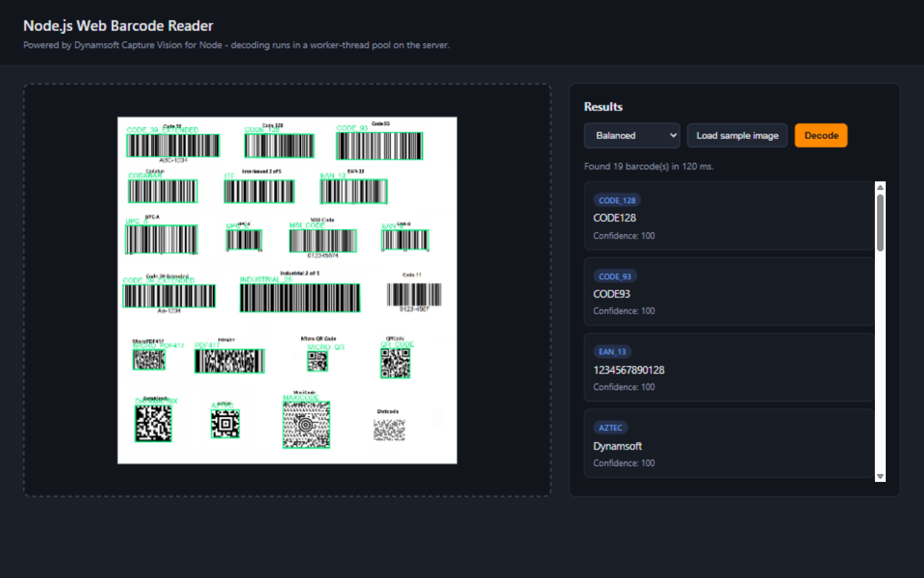Image resolution: width=924 pixels, height=578 pixels.
Task: Select the Dynamsoft result value
Action: point(617,446)
